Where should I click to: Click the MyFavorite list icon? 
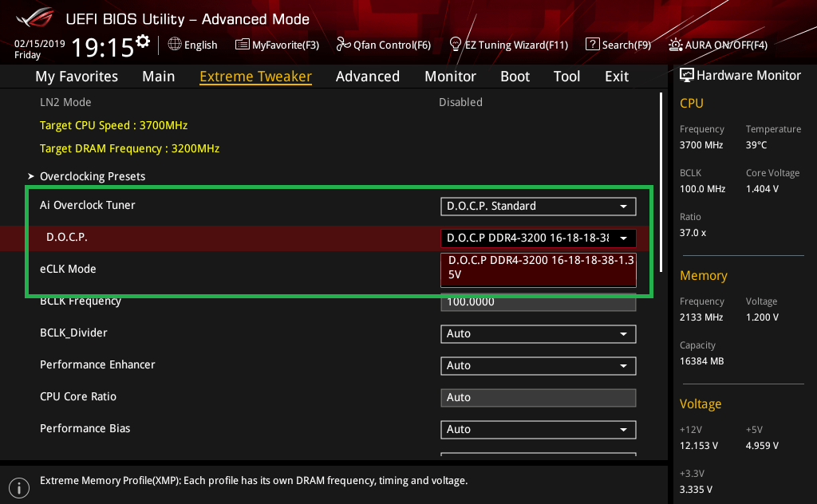[243, 44]
